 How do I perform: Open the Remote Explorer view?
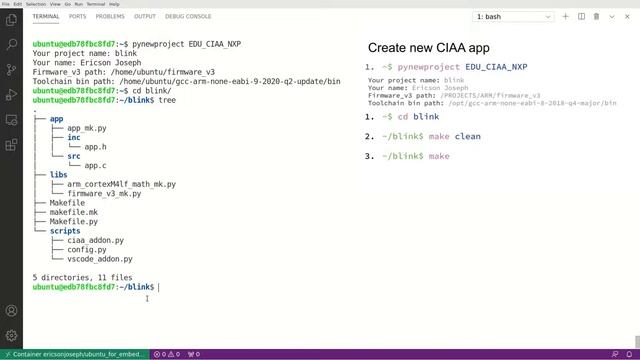click(11, 120)
